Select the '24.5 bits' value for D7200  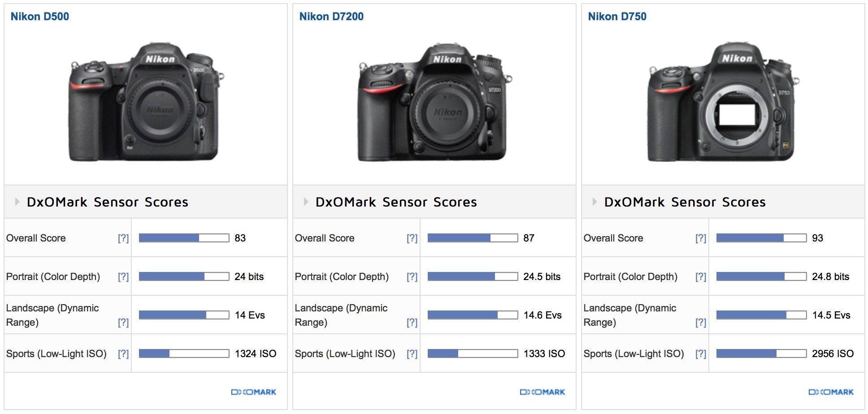(x=542, y=277)
